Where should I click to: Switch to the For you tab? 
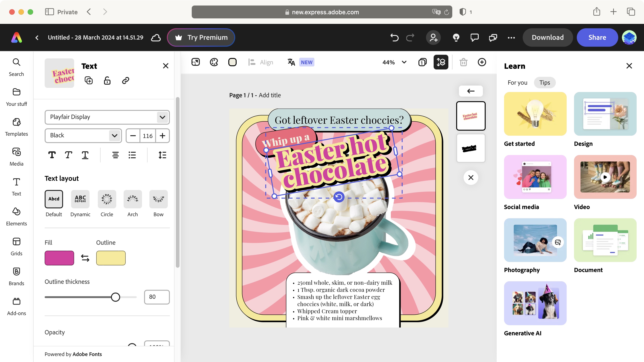coord(517,82)
